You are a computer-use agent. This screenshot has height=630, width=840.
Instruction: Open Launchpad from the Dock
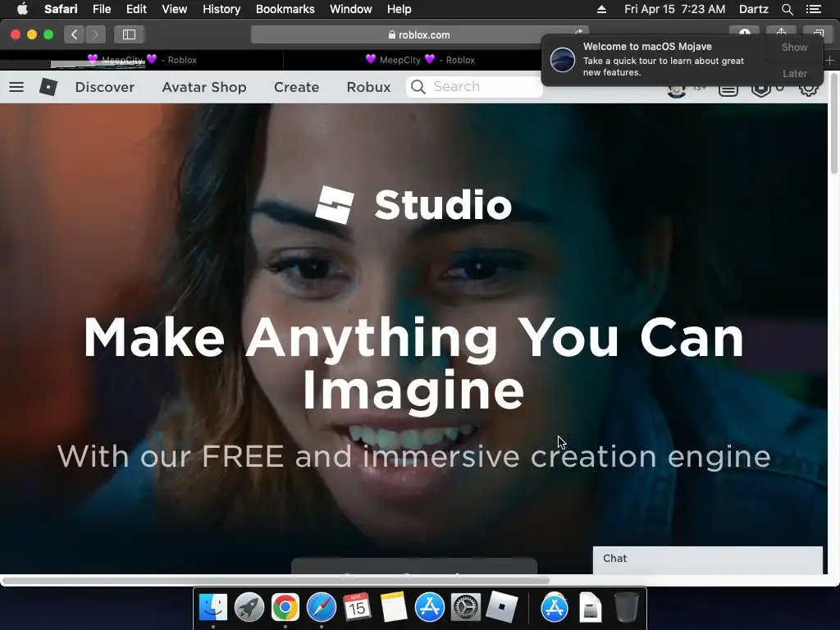[249, 608]
